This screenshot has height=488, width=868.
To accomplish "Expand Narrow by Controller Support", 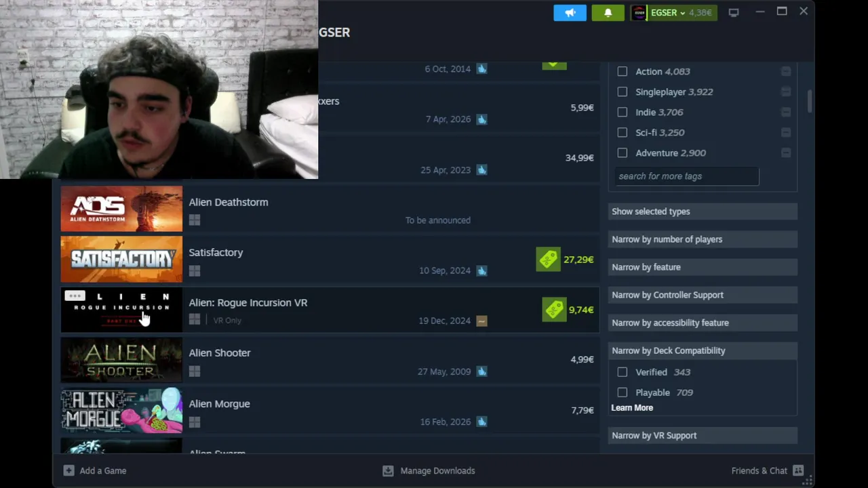I will point(703,295).
